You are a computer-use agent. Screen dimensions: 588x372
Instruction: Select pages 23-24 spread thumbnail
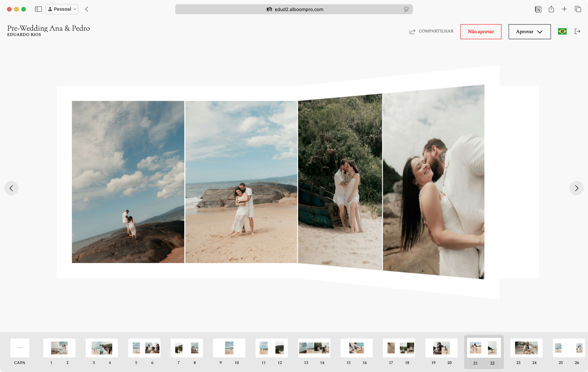click(526, 348)
